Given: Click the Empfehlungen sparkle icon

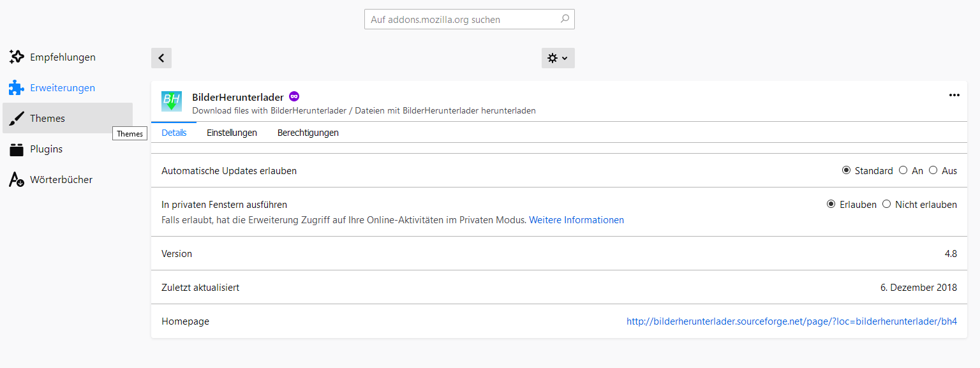Looking at the screenshot, I should (17, 57).
